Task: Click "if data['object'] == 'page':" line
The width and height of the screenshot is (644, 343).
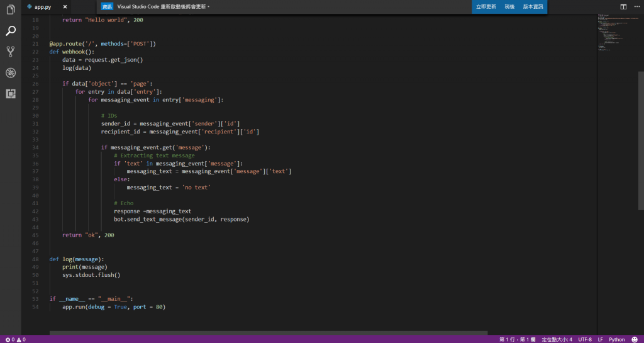Action: point(107,84)
